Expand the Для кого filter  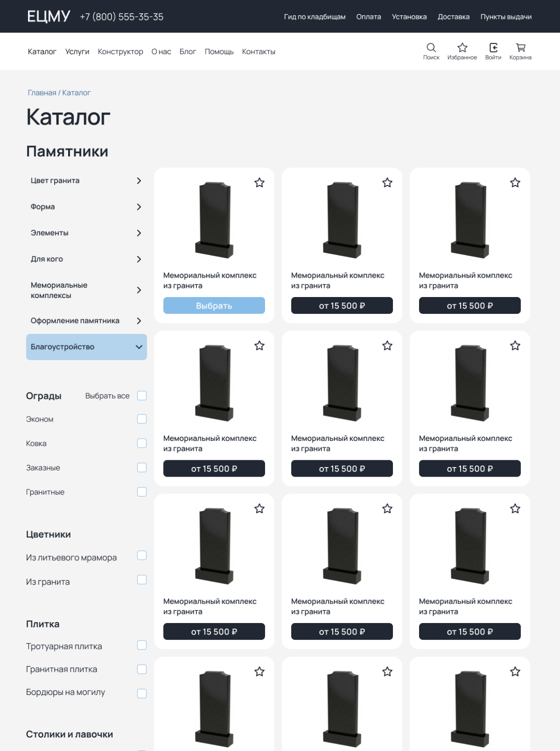(x=86, y=259)
